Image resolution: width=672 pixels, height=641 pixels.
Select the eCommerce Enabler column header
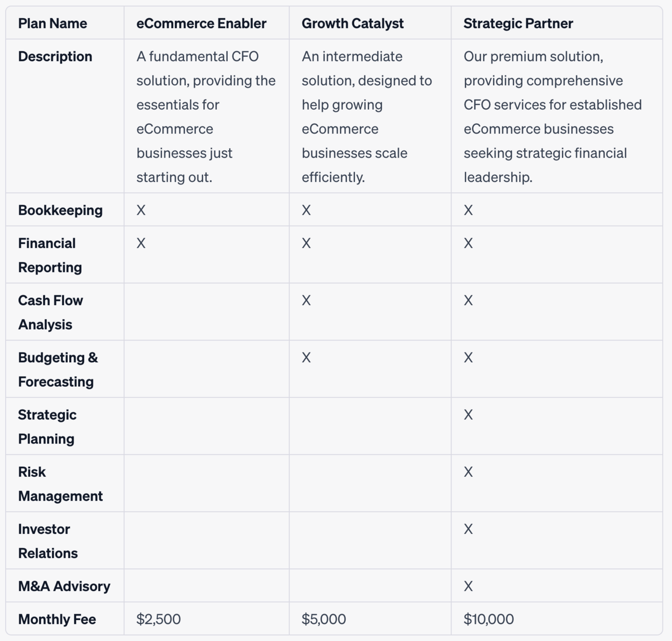click(201, 23)
